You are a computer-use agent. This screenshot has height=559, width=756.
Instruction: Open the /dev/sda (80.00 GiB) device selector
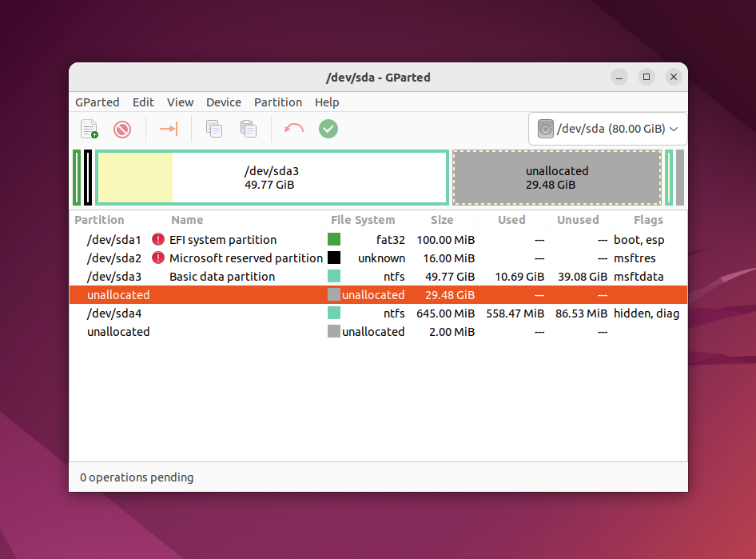pos(607,129)
